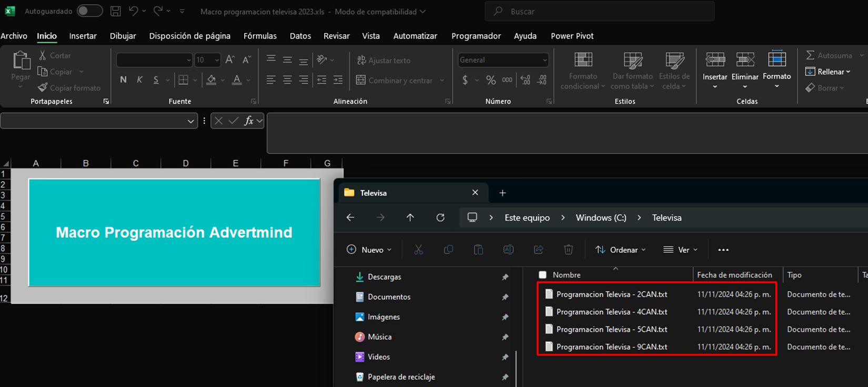The width and height of the screenshot is (868, 387).
Task: Apply accounting dollar format
Action: pos(465,80)
